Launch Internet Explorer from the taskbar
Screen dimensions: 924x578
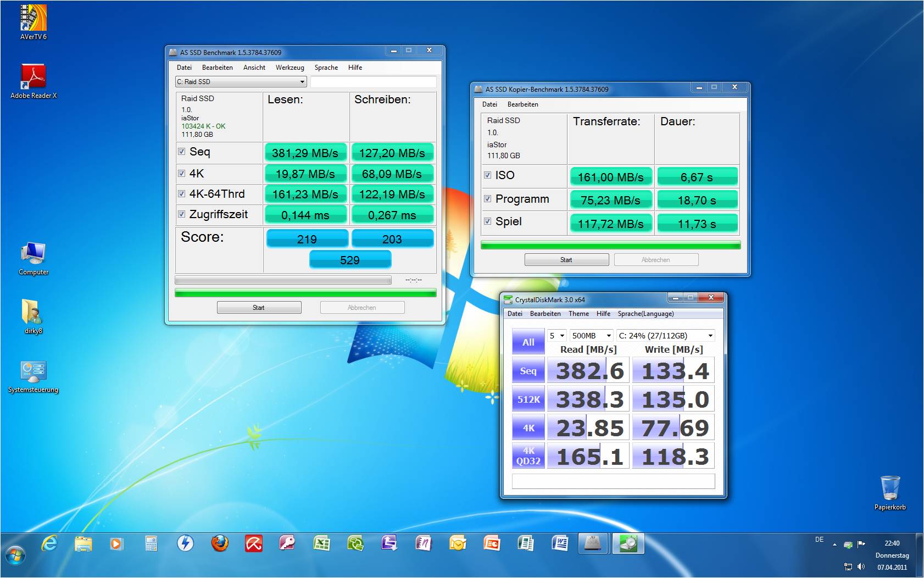pos(49,544)
